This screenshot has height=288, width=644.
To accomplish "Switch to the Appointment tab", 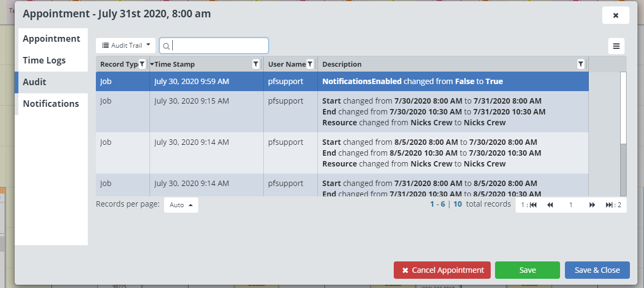I will (51, 39).
